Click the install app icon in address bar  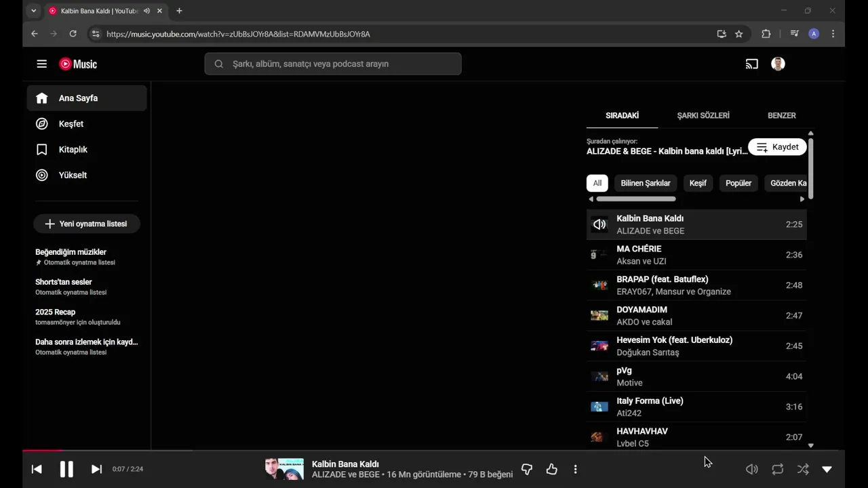tap(722, 34)
